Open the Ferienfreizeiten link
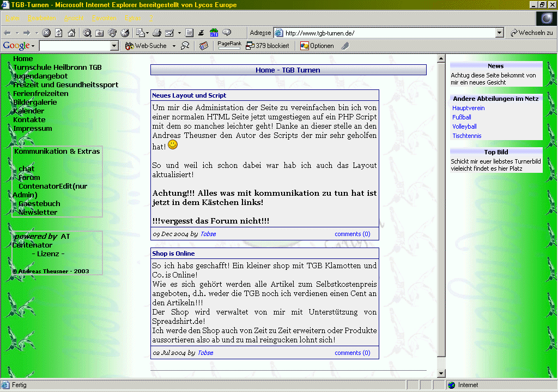Image resolution: width=558 pixels, height=392 pixels. [40, 93]
